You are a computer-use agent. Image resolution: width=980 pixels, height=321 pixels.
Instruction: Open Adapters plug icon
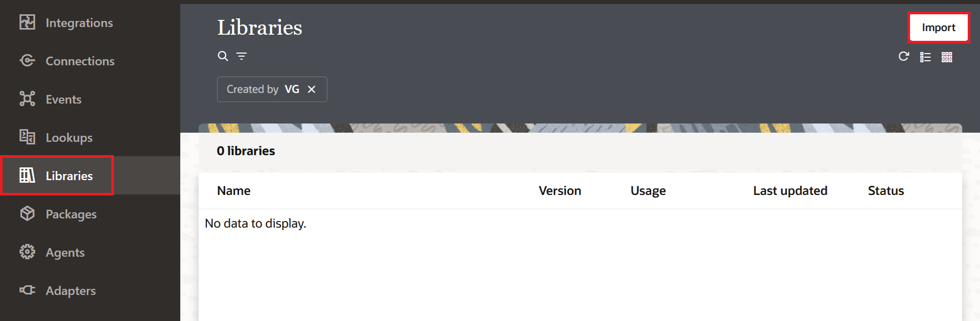[27, 290]
